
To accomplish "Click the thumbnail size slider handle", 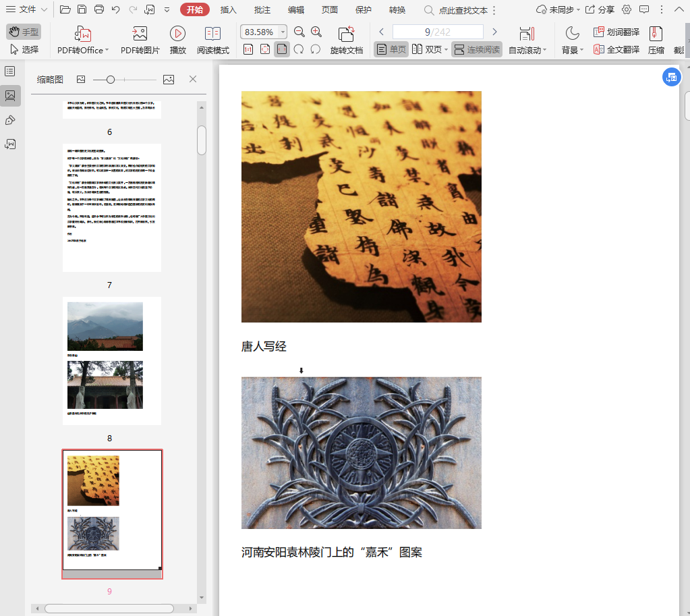I will (111, 80).
